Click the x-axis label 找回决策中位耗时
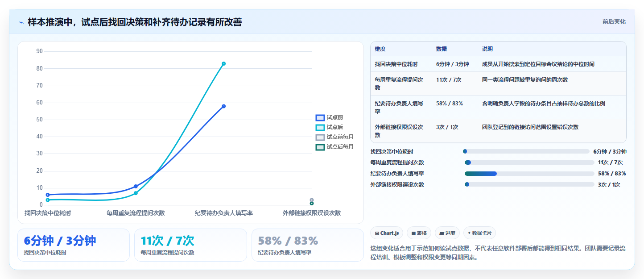Image resolution: width=644 pixels, height=279 pixels. [48, 213]
